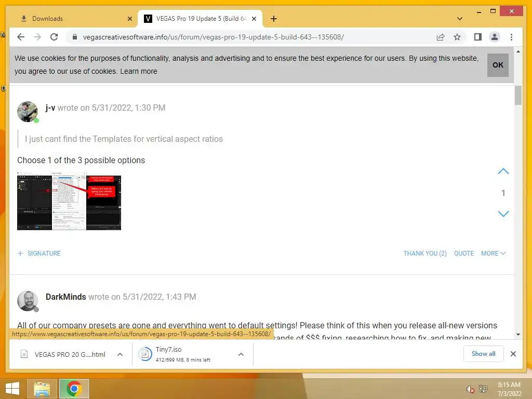Open the Learn more cookie link
Viewport: 532px width, 399px height.
[138, 71]
